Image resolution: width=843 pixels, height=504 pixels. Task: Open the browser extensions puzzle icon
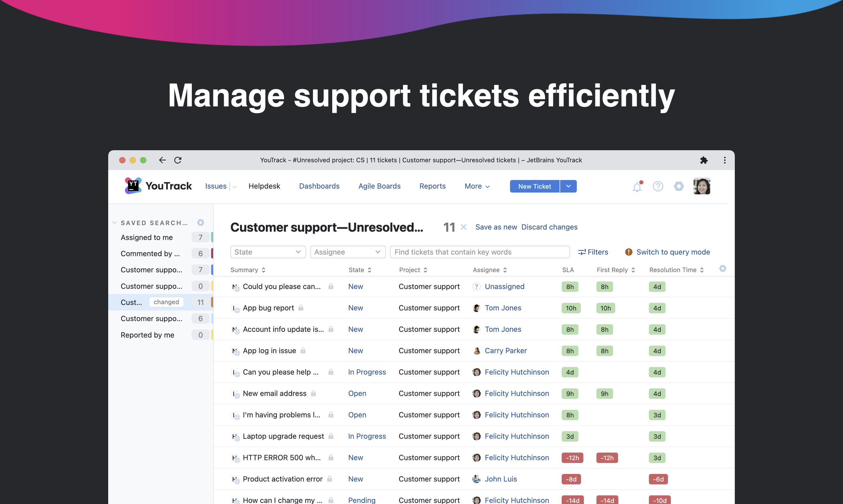point(704,160)
